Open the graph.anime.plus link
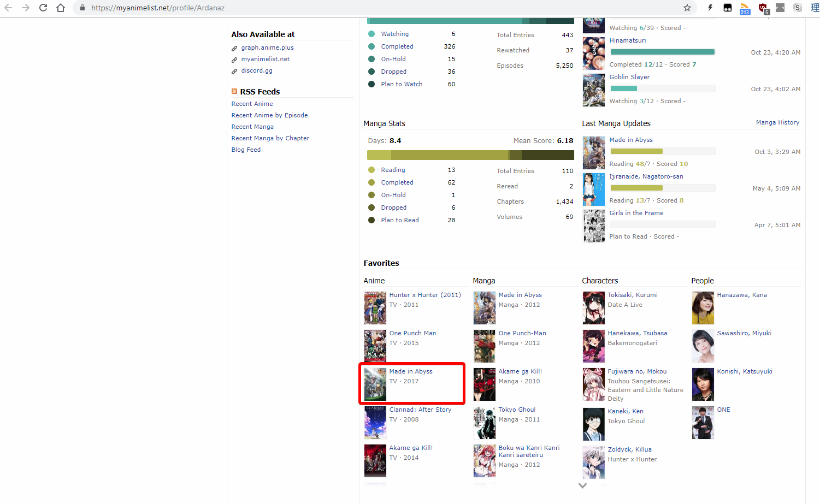The width and height of the screenshot is (820, 504). [267, 48]
